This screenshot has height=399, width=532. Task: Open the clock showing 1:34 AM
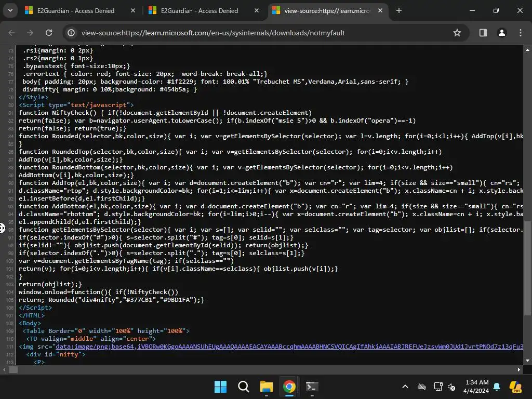[x=476, y=387]
